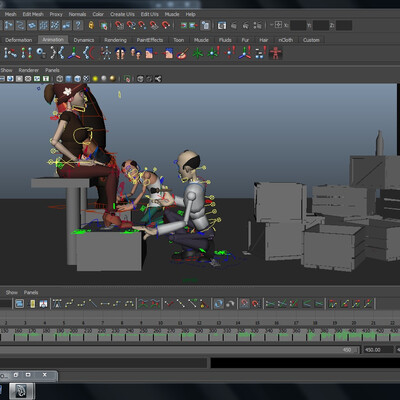
Task: Click the skeleton figure shelf icon
Action: coord(106,53)
